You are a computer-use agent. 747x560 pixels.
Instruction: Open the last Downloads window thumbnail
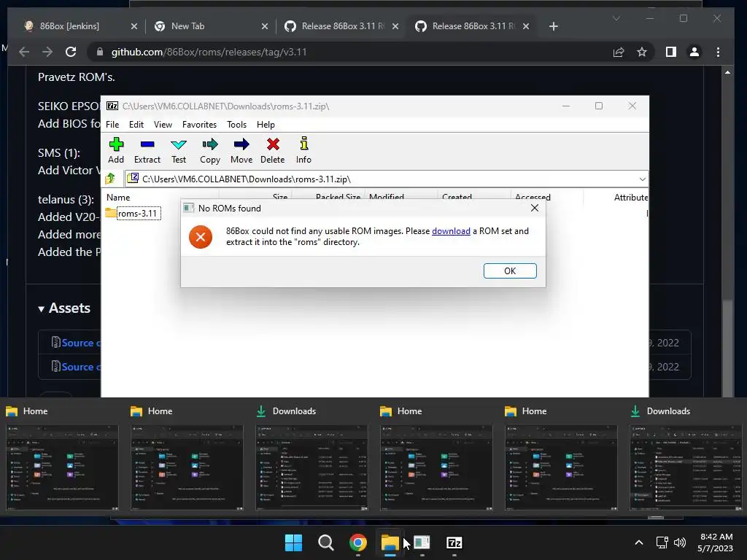[686, 467]
